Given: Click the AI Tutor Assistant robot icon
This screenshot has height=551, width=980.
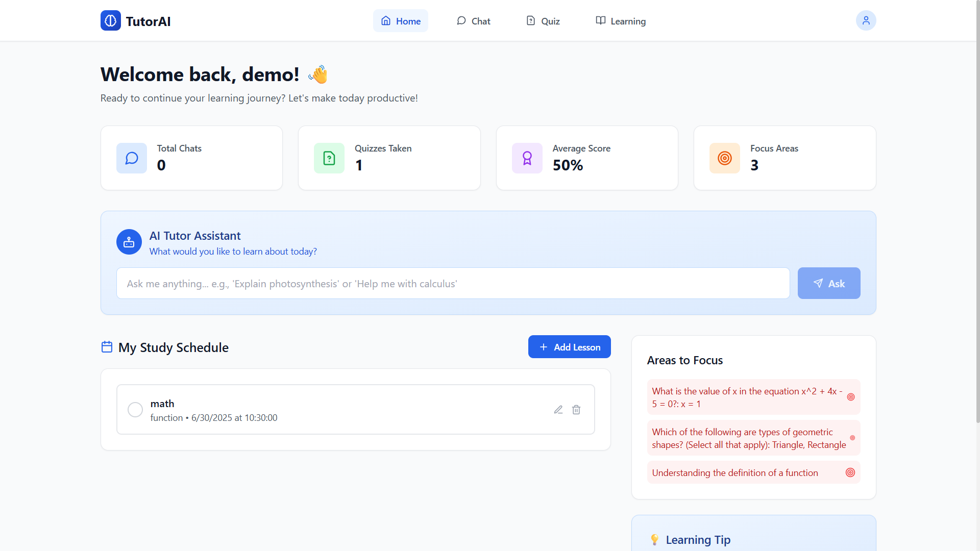Looking at the screenshot, I should pyautogui.click(x=129, y=242).
